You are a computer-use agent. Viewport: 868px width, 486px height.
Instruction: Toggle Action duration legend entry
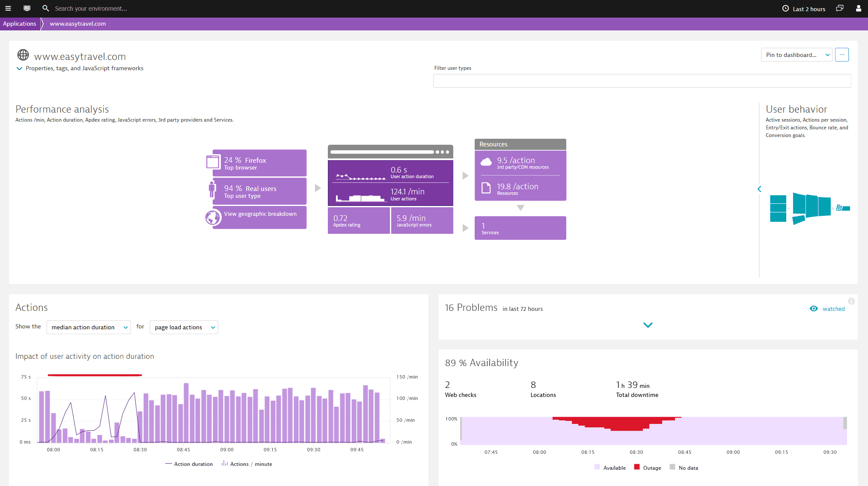click(x=189, y=464)
